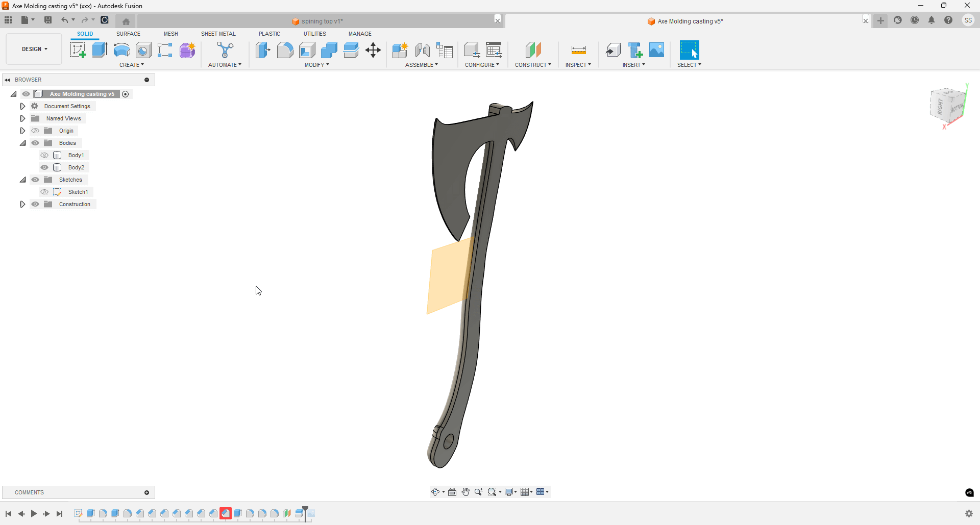Activate the Shell tool

click(307, 50)
